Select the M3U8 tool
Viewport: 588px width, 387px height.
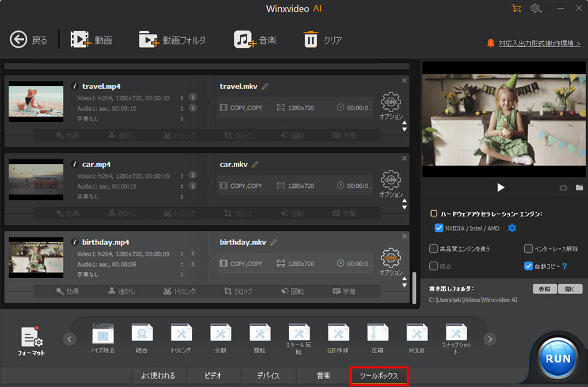click(417, 338)
